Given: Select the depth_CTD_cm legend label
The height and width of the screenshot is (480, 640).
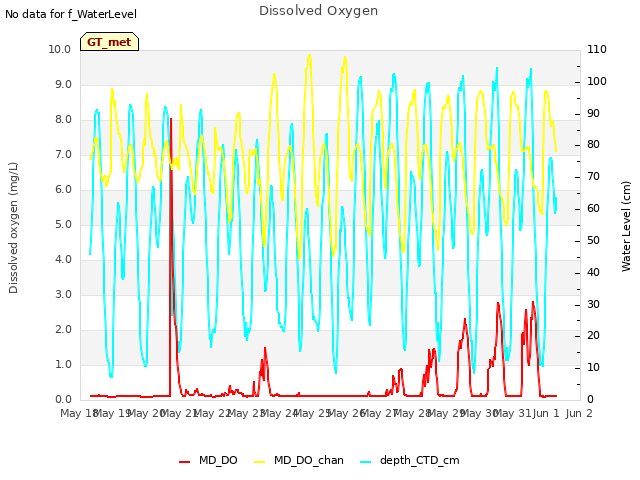Looking at the screenshot, I should [420, 460].
